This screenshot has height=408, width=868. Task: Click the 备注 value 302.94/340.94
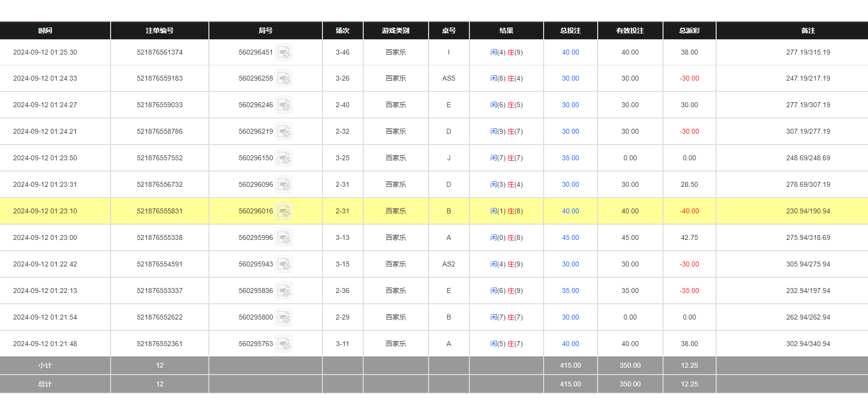[808, 344]
